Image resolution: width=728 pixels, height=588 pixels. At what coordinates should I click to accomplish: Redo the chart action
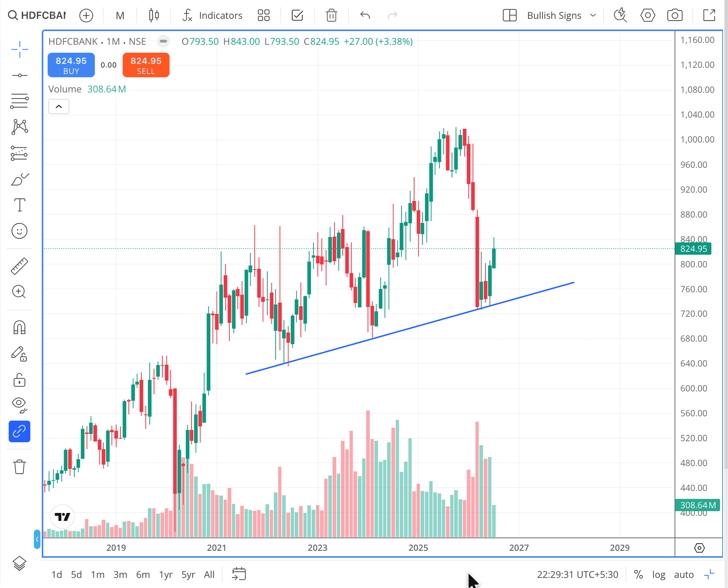pos(392,15)
